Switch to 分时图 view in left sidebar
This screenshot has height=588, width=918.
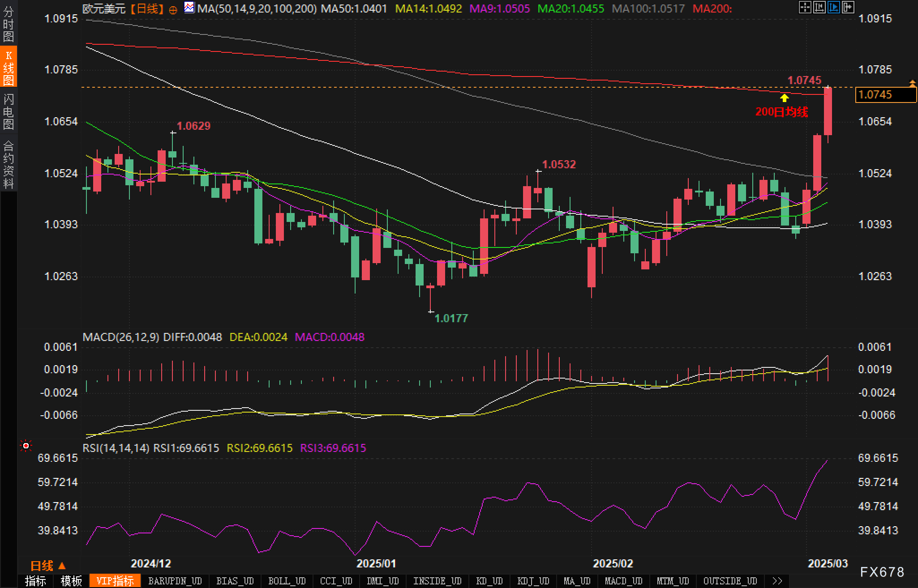click(x=8, y=24)
